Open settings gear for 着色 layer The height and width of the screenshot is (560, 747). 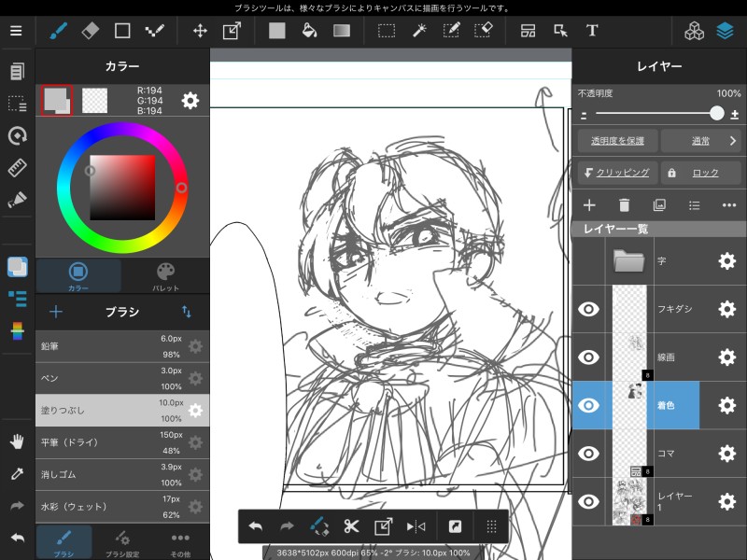[x=727, y=405]
